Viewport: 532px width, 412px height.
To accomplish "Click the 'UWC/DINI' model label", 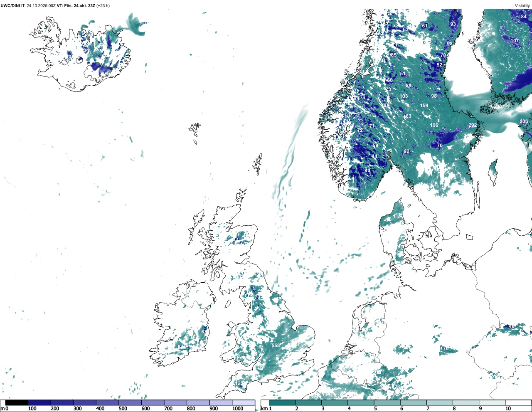I will click(10, 6).
